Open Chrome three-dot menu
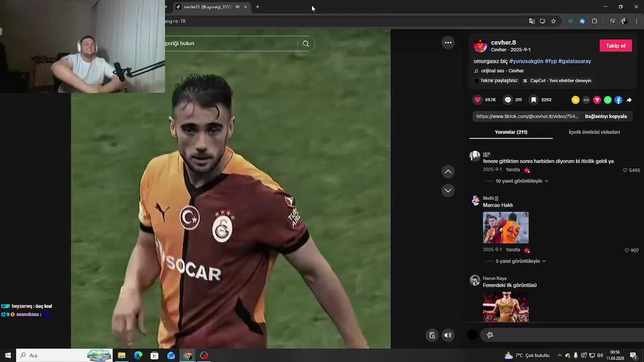644x362 pixels. tap(636, 21)
